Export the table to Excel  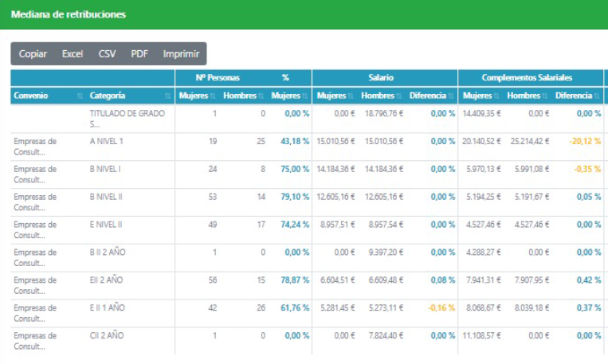tap(73, 54)
